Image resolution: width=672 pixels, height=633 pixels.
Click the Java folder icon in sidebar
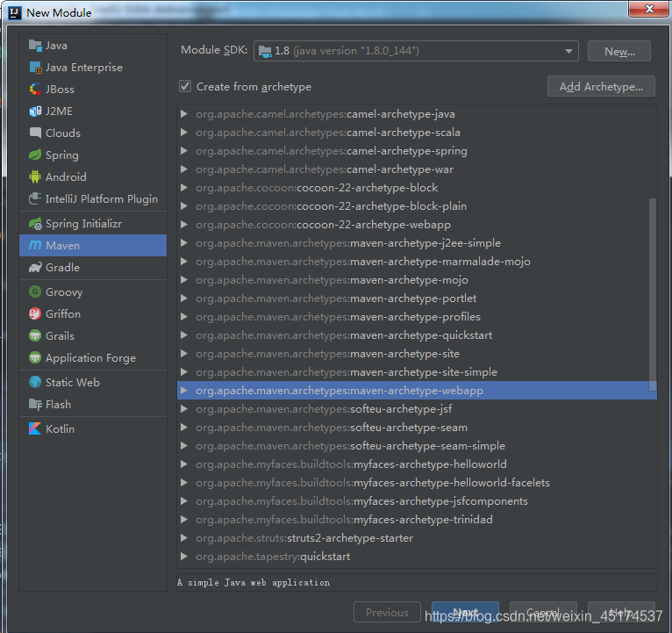pos(35,45)
